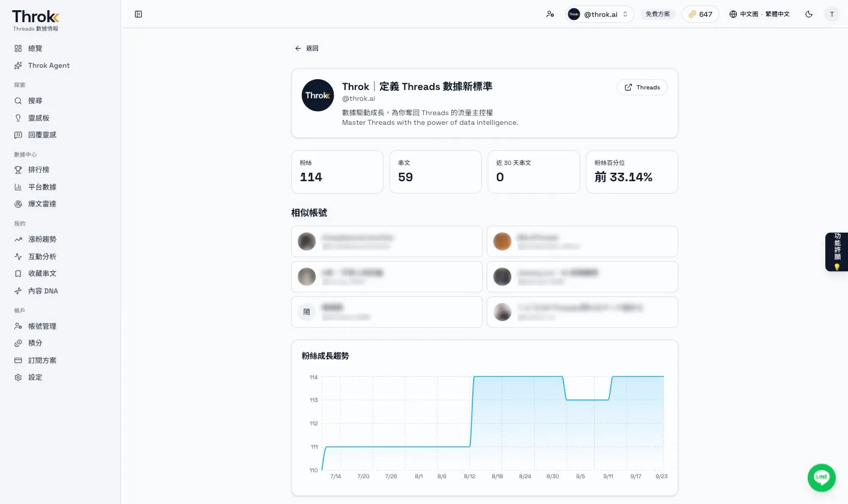Open the user avatar T menu

(832, 14)
